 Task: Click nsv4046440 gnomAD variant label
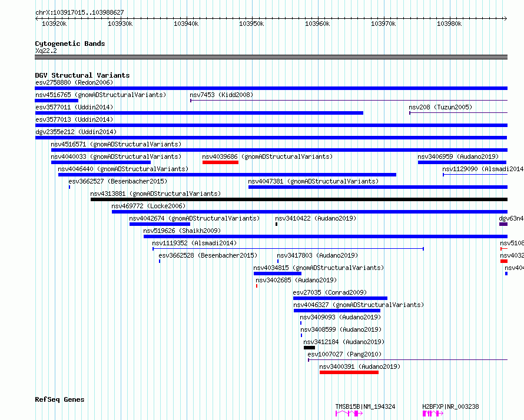click(123, 169)
